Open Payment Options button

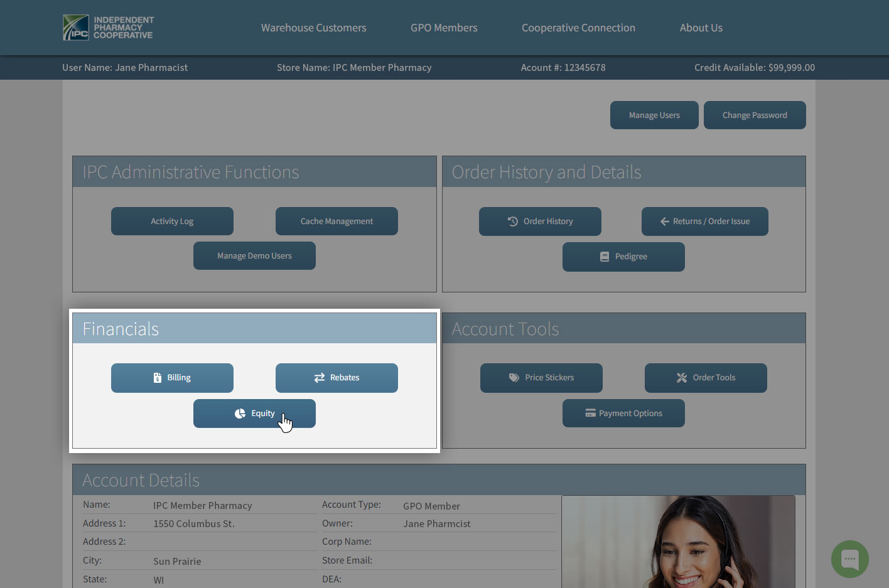coord(623,413)
